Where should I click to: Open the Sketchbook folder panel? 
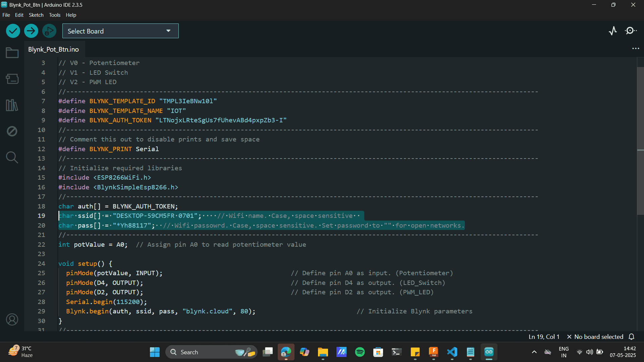point(12,53)
